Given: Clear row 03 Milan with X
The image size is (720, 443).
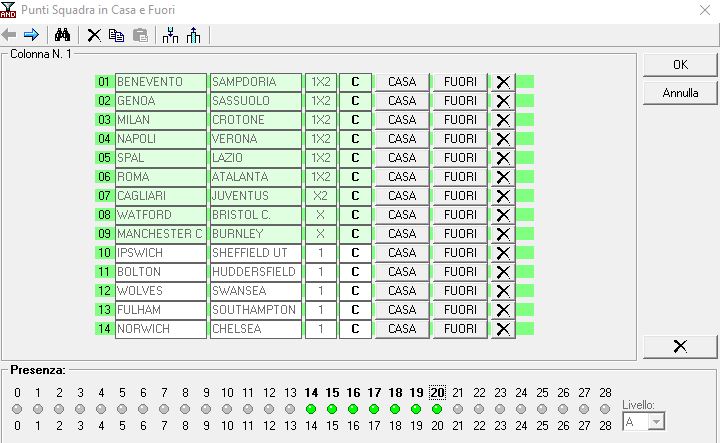Looking at the screenshot, I should coord(503,120).
